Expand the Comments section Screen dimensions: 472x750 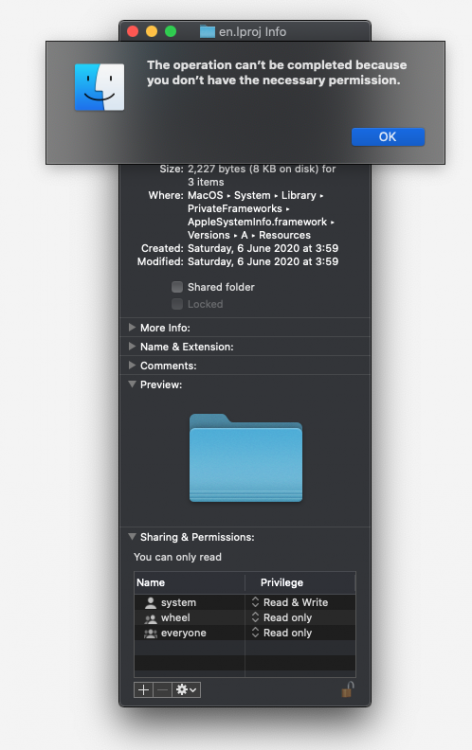(132, 365)
